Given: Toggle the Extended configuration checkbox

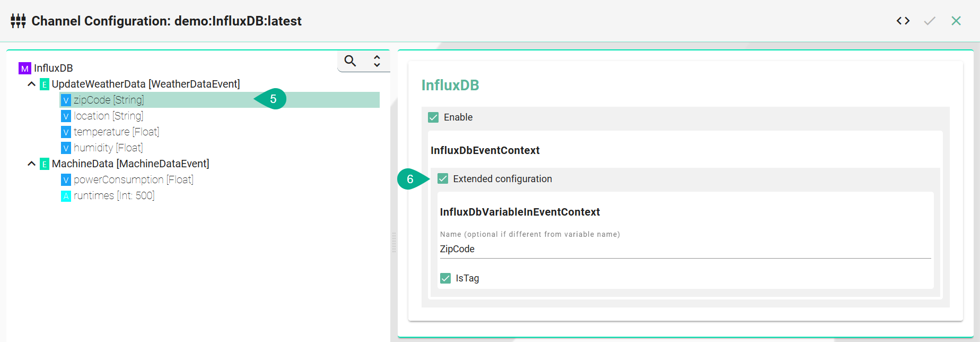Looking at the screenshot, I should [x=443, y=179].
